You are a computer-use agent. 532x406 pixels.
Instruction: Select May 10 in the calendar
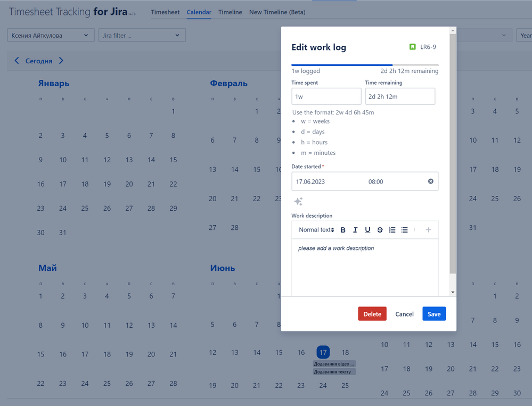[85, 325]
